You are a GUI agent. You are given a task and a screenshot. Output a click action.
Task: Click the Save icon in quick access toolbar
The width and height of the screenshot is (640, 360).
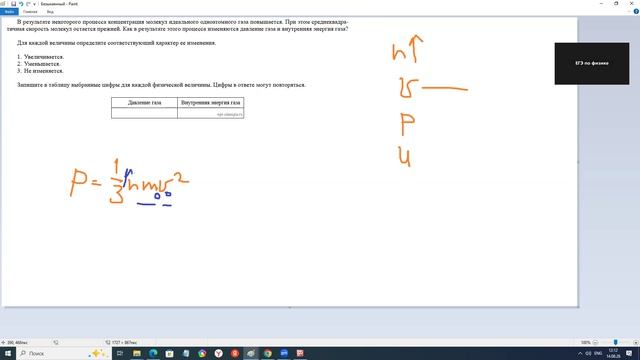coord(13,4)
